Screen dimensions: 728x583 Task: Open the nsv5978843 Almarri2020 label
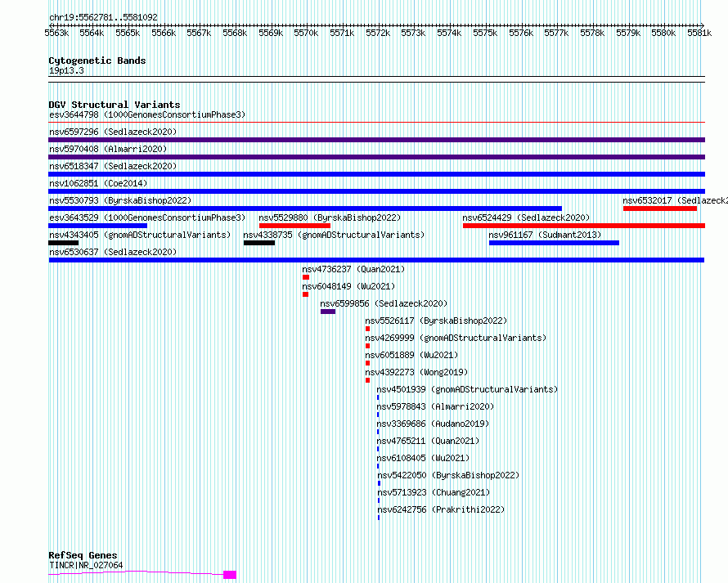435,406
